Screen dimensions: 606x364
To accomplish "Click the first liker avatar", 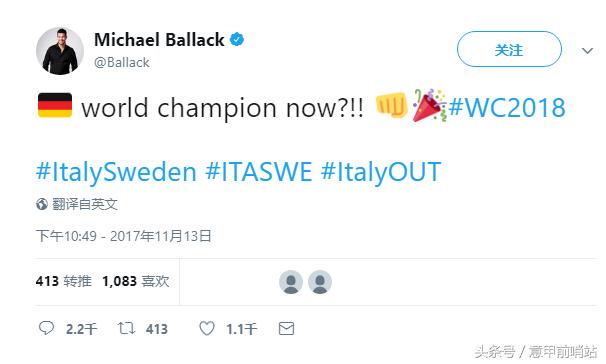I will pos(291,282).
